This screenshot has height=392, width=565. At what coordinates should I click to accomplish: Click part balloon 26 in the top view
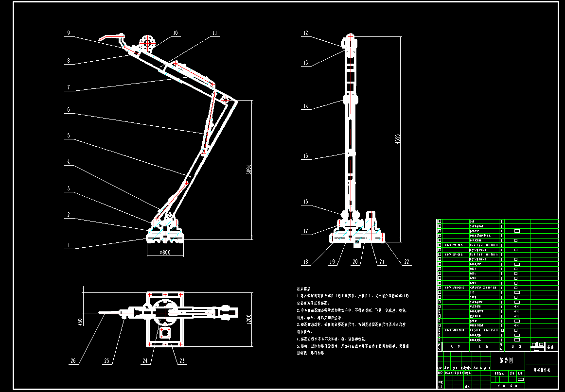click(73, 361)
